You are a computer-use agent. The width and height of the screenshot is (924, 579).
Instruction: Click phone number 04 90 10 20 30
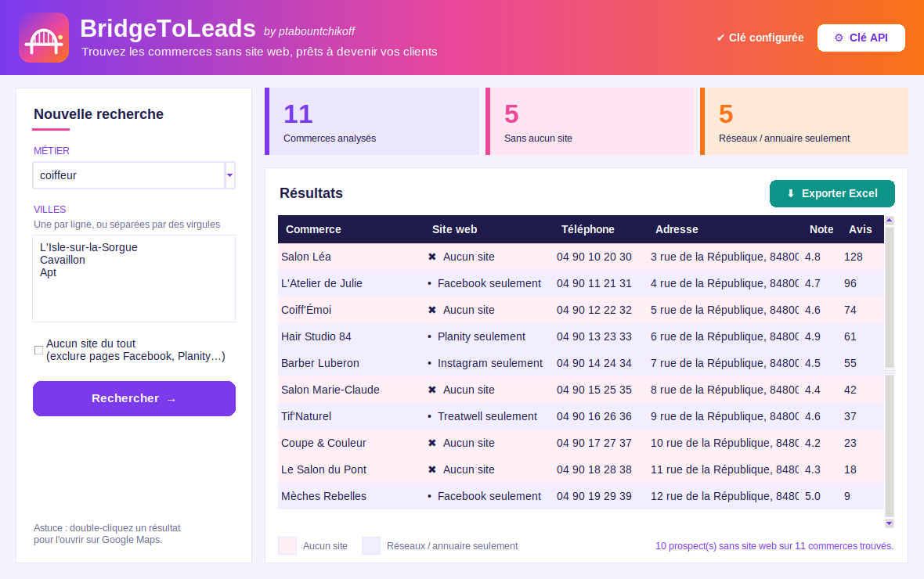[594, 257]
